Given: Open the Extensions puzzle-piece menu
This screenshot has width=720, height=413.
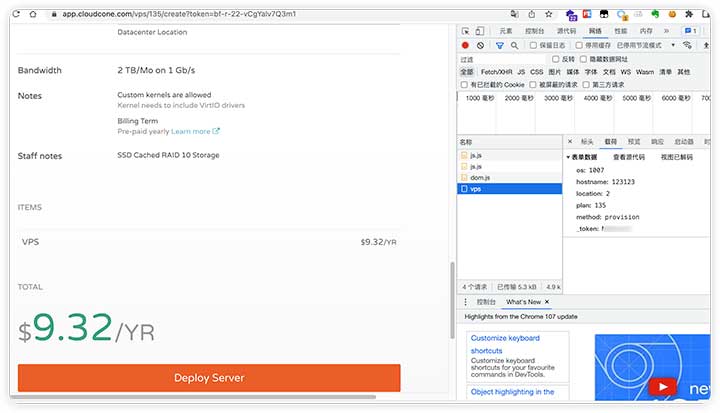Looking at the screenshot, I should click(689, 14).
